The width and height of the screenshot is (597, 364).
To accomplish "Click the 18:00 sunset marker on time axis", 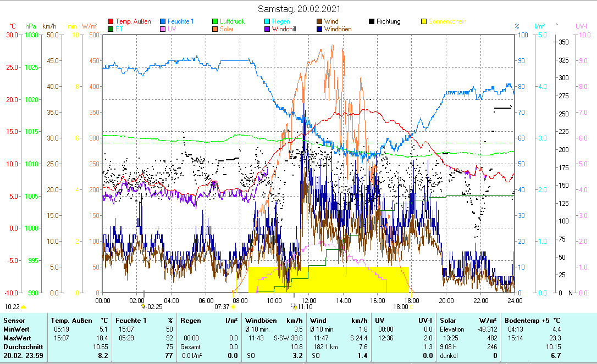I will click(401, 306).
